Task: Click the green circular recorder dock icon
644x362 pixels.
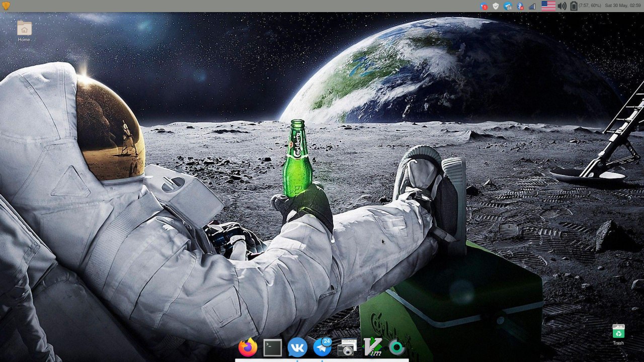Action: pos(397,347)
